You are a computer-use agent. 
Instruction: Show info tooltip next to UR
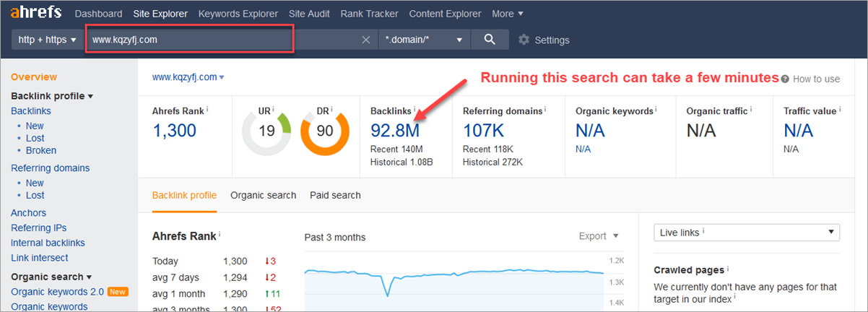pyautogui.click(x=274, y=110)
